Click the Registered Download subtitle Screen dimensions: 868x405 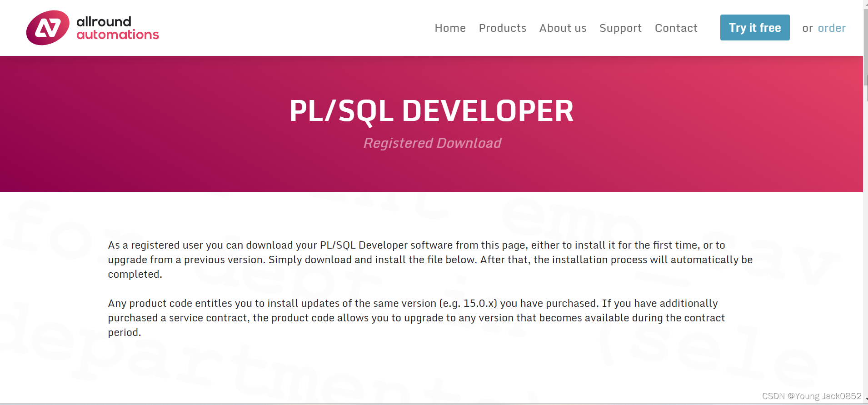(432, 143)
